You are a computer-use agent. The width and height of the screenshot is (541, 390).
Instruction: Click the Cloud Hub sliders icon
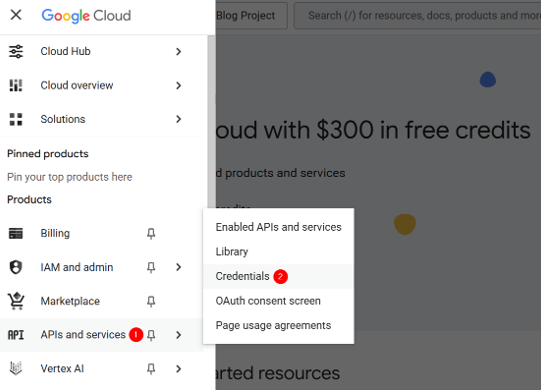[x=16, y=51]
